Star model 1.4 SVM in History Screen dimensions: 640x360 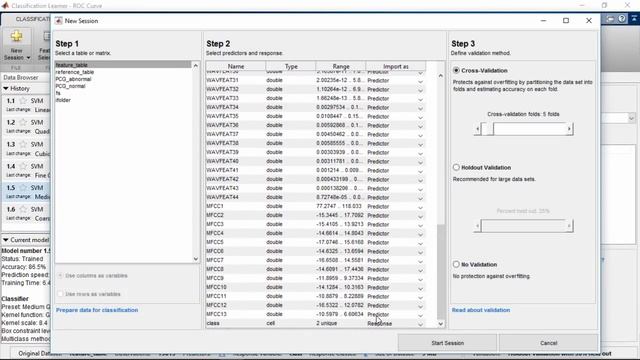23,166
